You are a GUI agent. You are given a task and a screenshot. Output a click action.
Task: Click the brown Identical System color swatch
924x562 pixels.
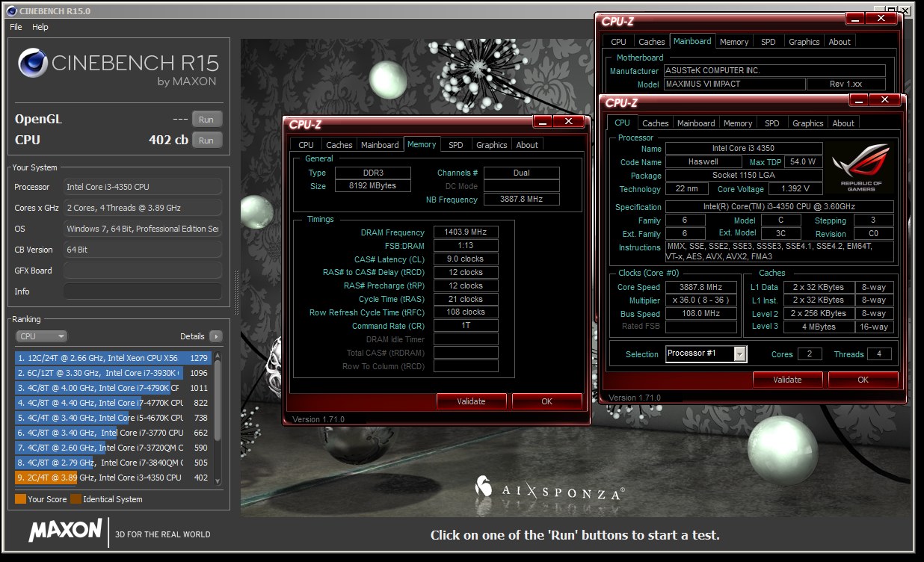click(76, 499)
